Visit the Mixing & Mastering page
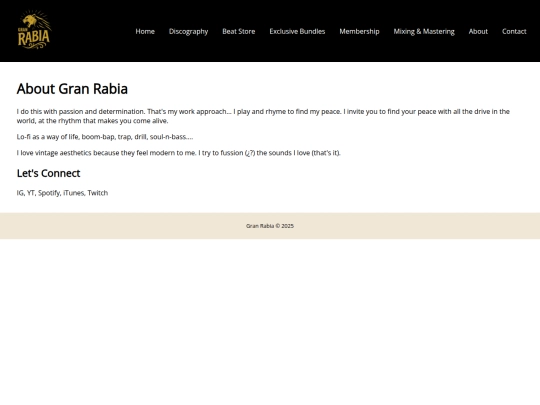Image resolution: width=540 pixels, height=405 pixels. pyautogui.click(x=424, y=31)
